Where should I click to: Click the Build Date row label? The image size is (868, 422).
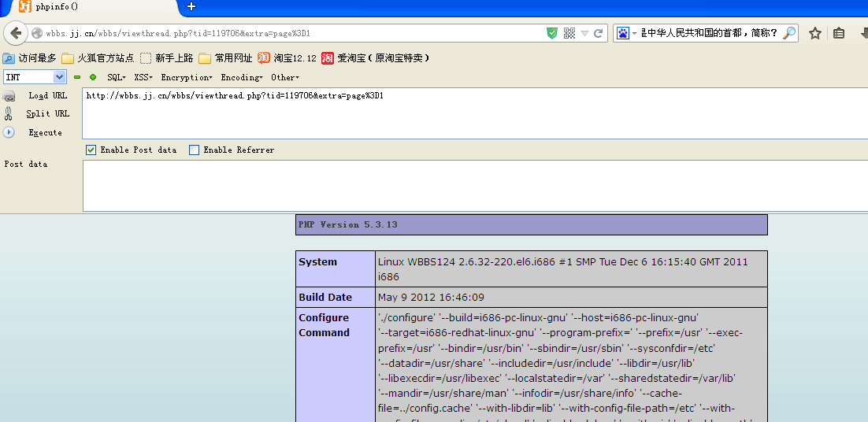tap(325, 297)
